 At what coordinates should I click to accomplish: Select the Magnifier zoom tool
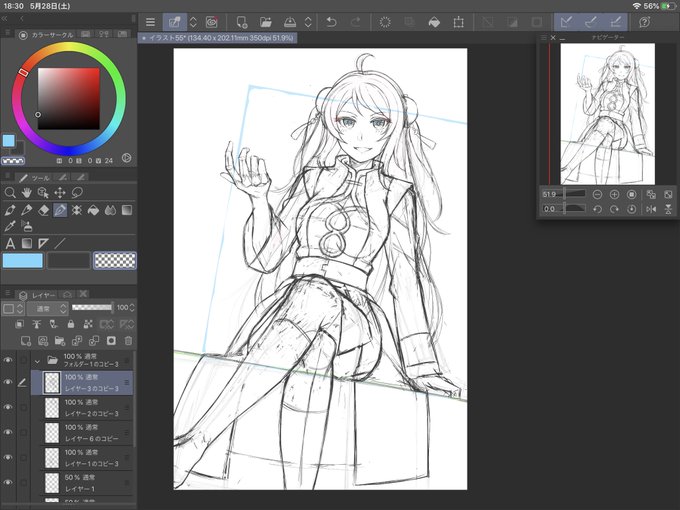pos(10,193)
